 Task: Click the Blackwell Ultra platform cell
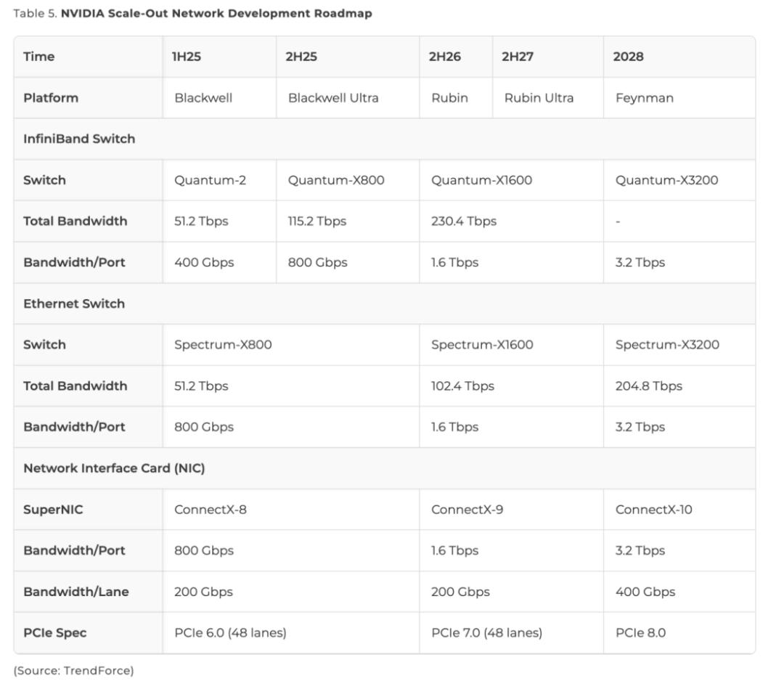333,98
